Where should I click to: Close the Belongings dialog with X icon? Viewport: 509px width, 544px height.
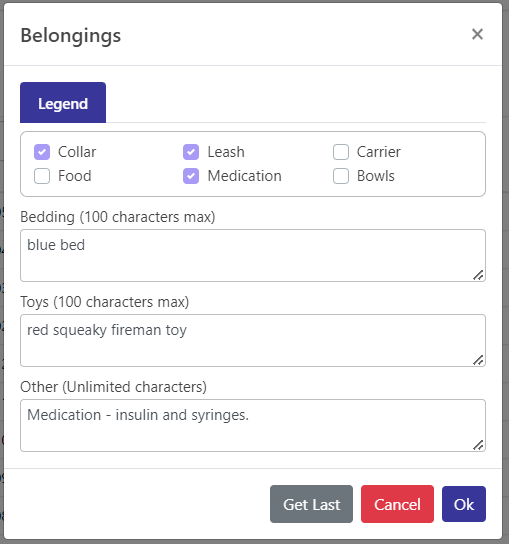click(x=477, y=34)
